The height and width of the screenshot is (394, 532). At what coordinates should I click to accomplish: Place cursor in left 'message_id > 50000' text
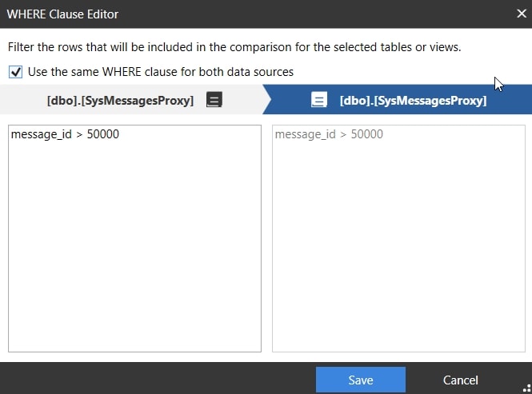65,134
